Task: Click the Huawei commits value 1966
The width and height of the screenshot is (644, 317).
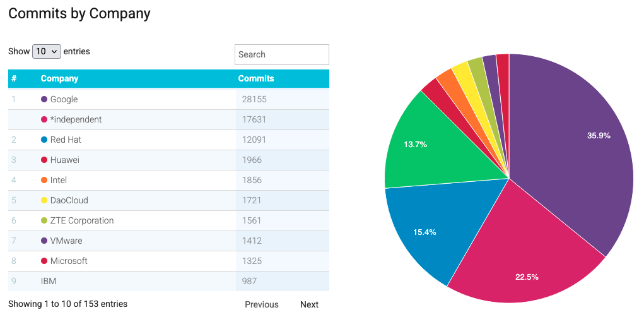Action: coord(252,160)
